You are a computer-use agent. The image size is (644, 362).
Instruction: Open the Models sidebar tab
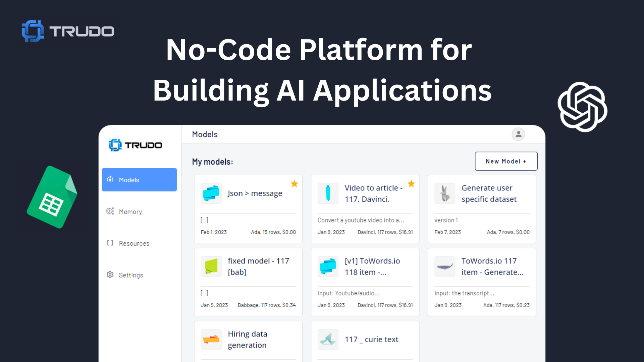[x=139, y=180]
